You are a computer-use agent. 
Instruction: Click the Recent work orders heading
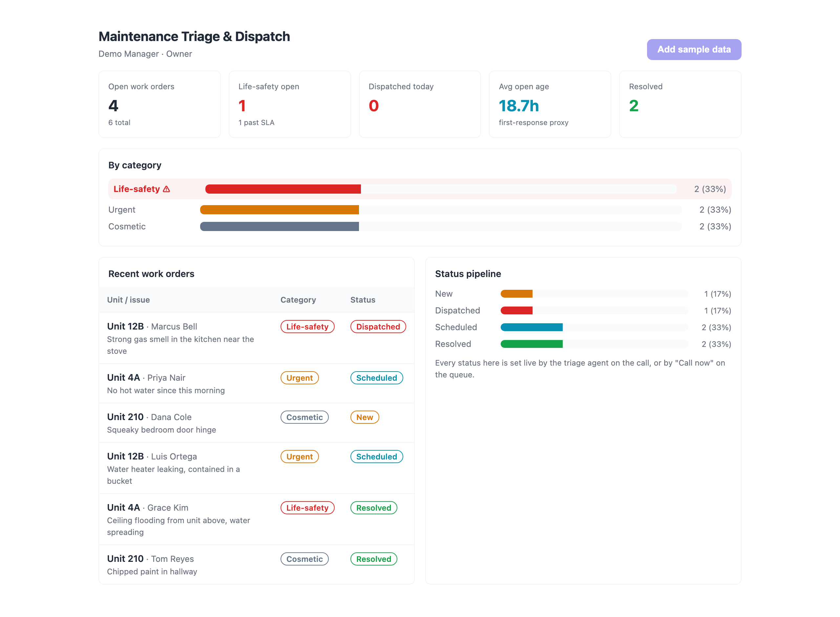coord(151,274)
